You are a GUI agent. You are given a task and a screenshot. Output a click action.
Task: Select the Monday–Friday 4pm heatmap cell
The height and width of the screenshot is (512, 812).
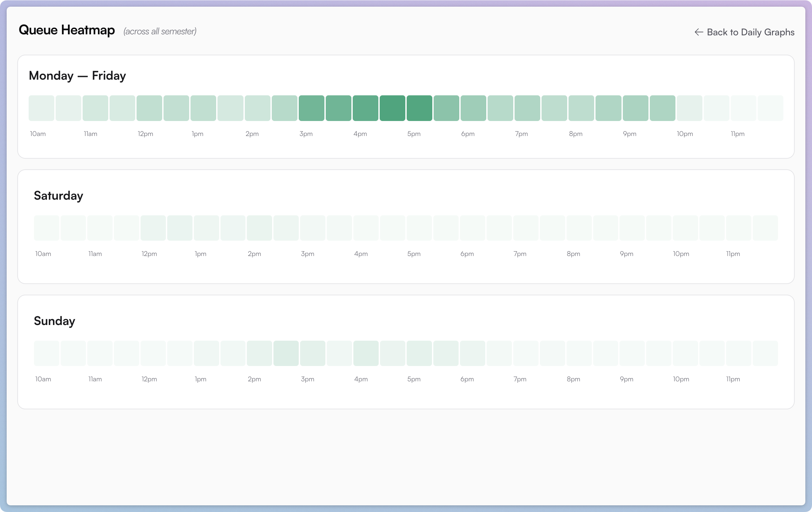pyautogui.click(x=365, y=108)
